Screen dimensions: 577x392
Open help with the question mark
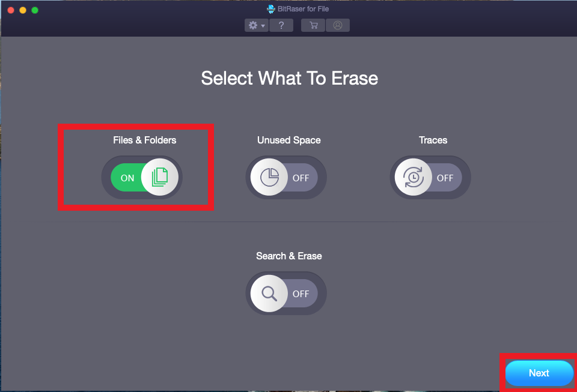pyautogui.click(x=281, y=25)
